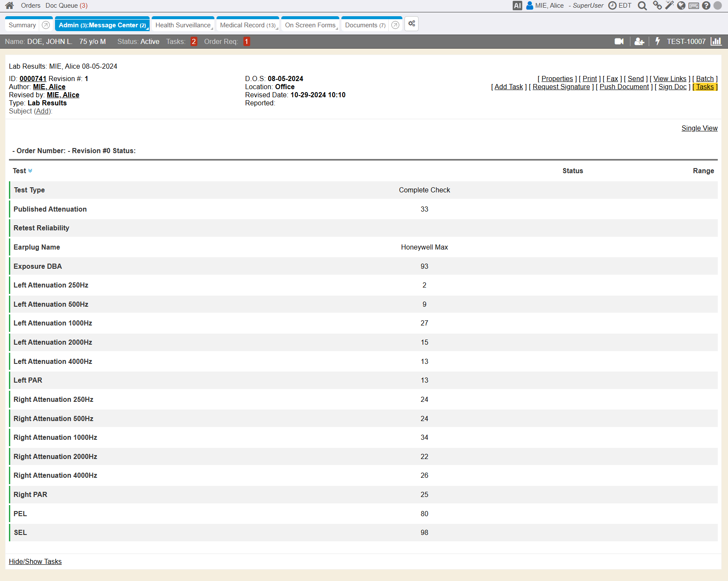Click the Sign Doc link
The image size is (728, 581).
point(672,87)
